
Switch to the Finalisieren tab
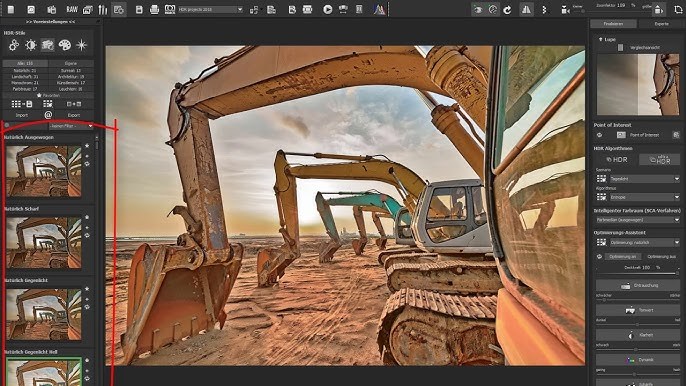tap(613, 24)
